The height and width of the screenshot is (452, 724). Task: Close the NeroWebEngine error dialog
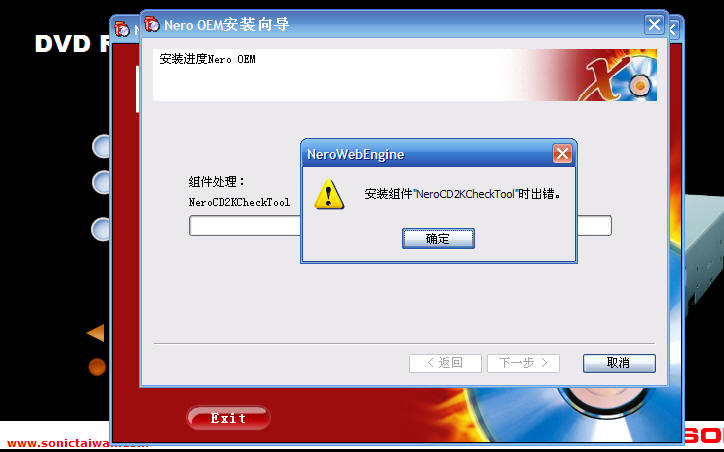point(562,154)
